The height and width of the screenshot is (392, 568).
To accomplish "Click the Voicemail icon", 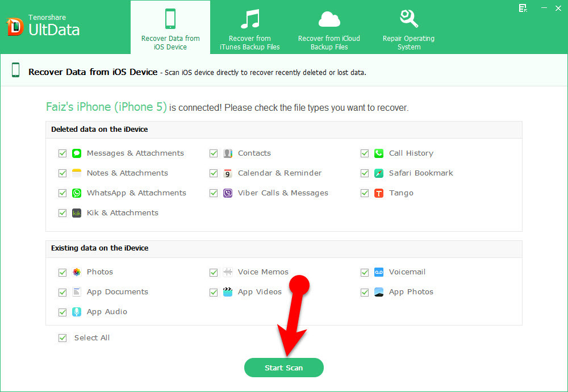I will click(379, 272).
